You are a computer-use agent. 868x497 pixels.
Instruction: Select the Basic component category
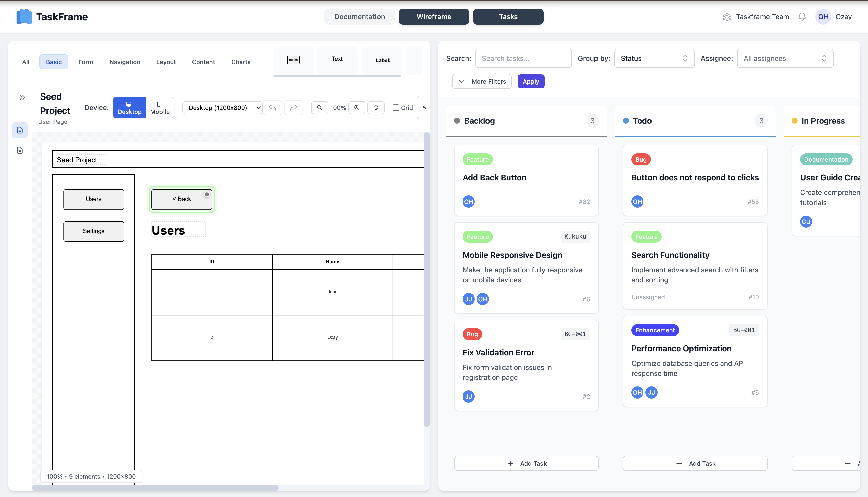pos(54,62)
